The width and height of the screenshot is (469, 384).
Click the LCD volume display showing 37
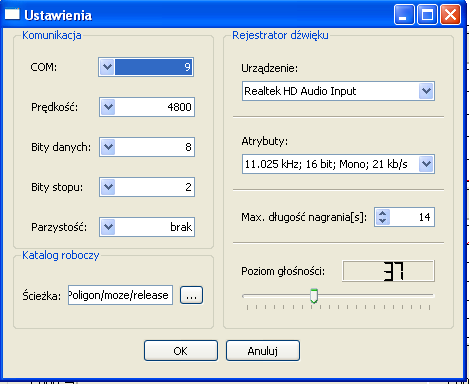(388, 271)
